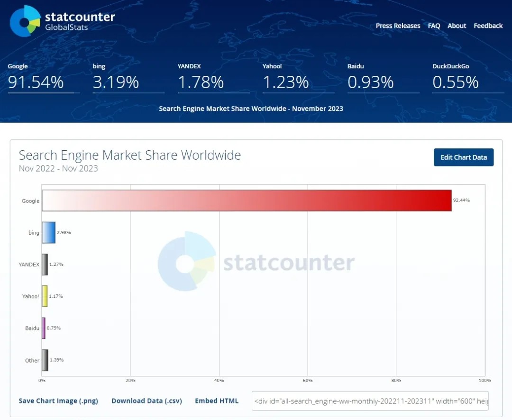Open the FAQ page

[434, 26]
